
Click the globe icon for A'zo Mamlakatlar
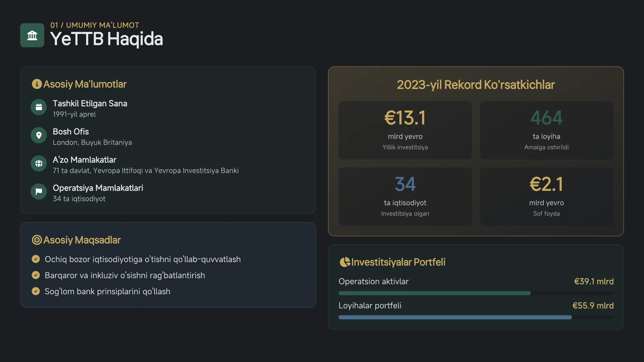click(39, 164)
